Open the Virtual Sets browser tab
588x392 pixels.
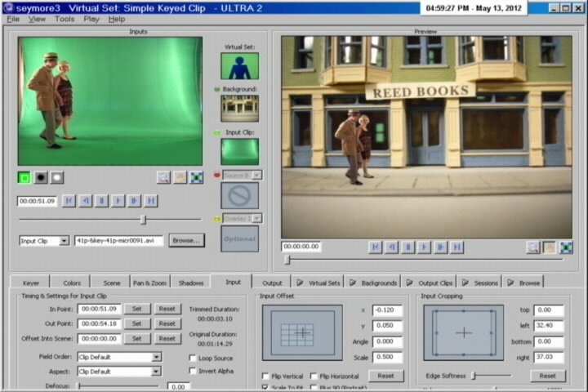[x=318, y=283]
